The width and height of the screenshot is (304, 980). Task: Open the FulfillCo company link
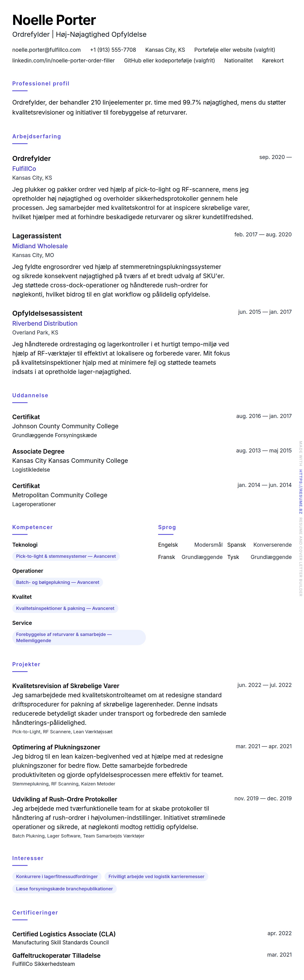(x=24, y=169)
